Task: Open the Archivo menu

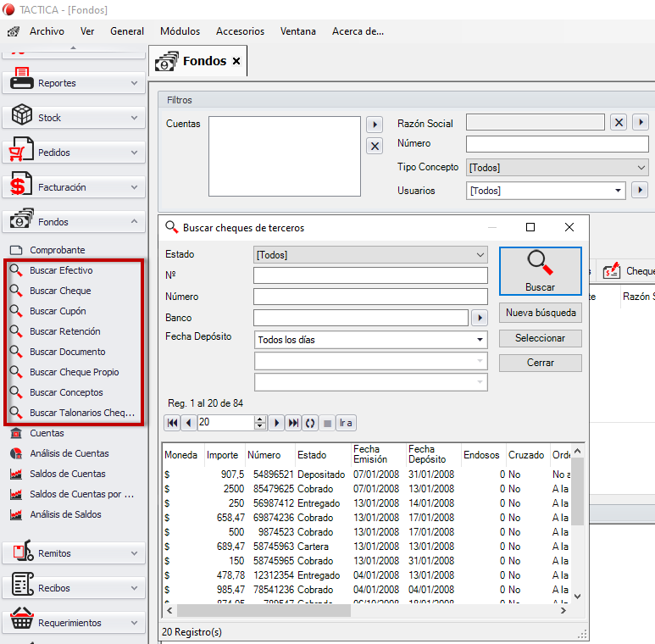Action: [x=47, y=31]
